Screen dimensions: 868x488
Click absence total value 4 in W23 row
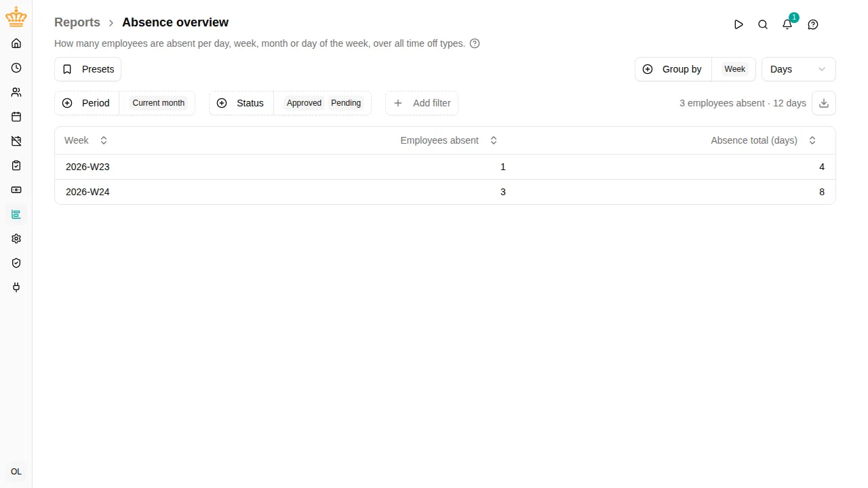coord(822,167)
